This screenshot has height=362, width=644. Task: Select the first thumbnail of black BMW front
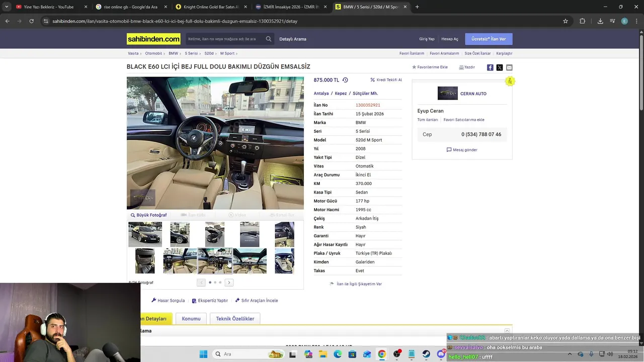point(145,234)
